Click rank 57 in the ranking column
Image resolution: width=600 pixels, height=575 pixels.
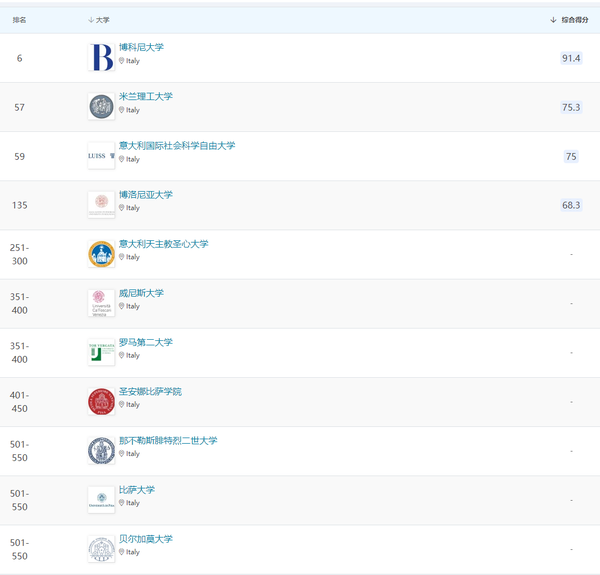(20, 108)
